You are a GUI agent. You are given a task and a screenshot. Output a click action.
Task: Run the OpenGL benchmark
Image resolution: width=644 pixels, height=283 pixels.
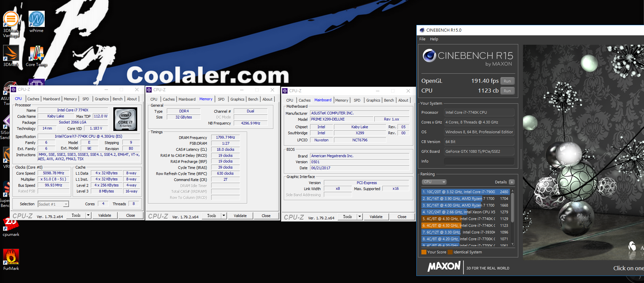pyautogui.click(x=507, y=81)
